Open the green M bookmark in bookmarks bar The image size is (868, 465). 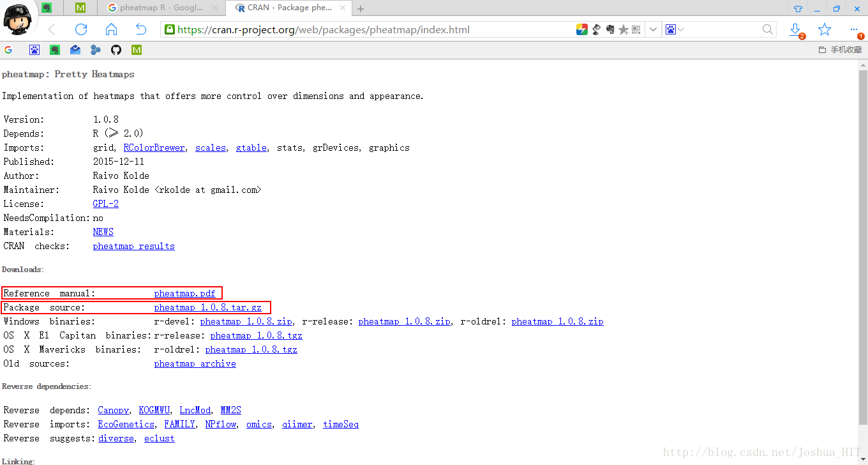tap(137, 49)
